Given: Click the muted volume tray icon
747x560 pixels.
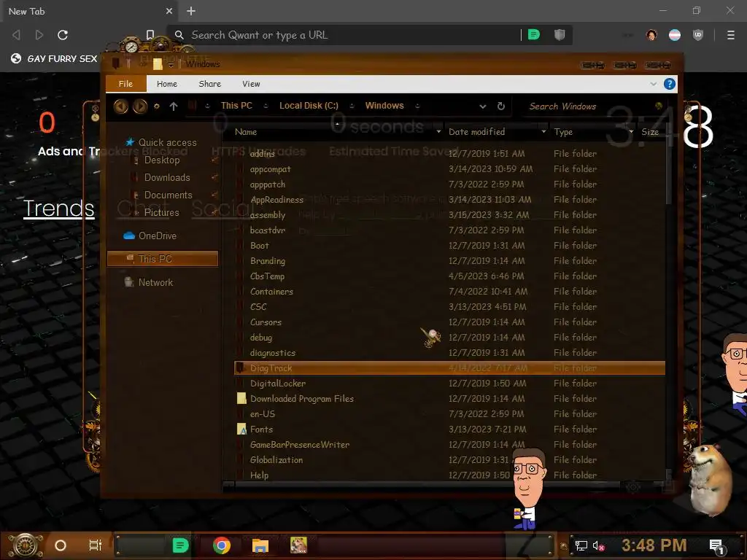Looking at the screenshot, I should 598,545.
